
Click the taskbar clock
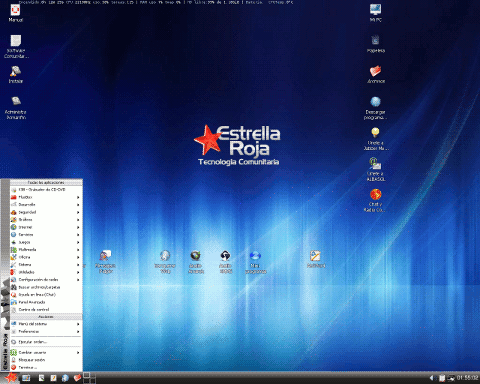coord(467,378)
